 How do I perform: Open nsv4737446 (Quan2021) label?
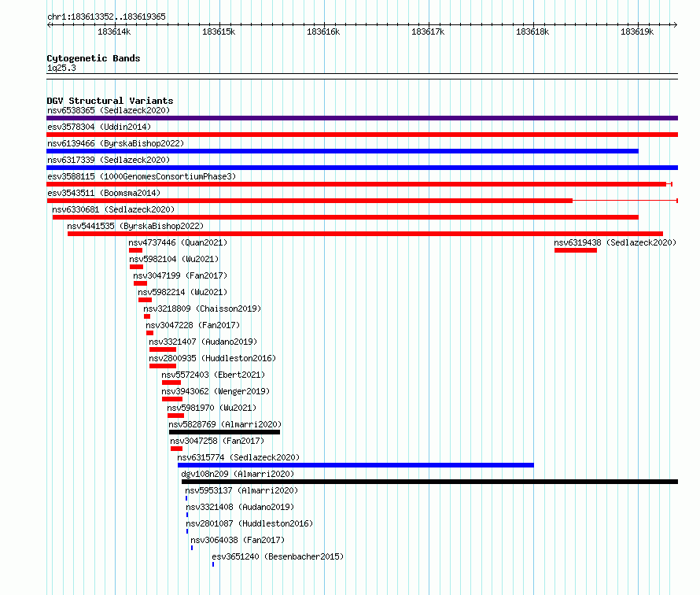tap(178, 242)
